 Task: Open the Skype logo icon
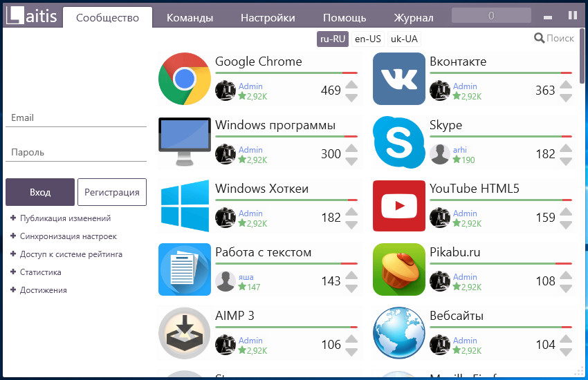(399, 142)
